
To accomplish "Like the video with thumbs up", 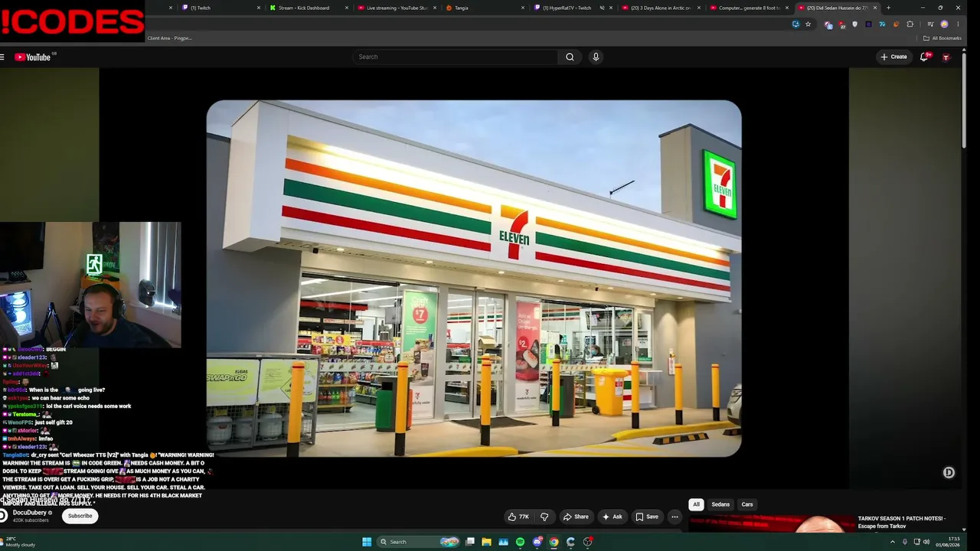I will point(518,517).
